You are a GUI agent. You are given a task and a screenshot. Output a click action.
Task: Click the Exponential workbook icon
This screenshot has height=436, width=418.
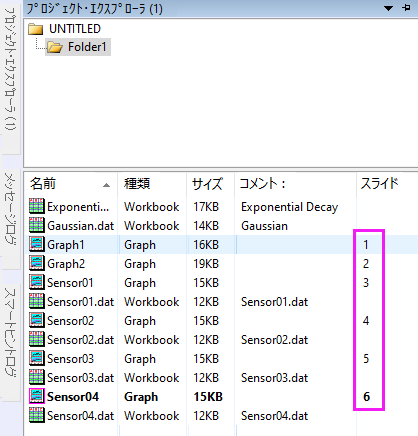tap(36, 206)
